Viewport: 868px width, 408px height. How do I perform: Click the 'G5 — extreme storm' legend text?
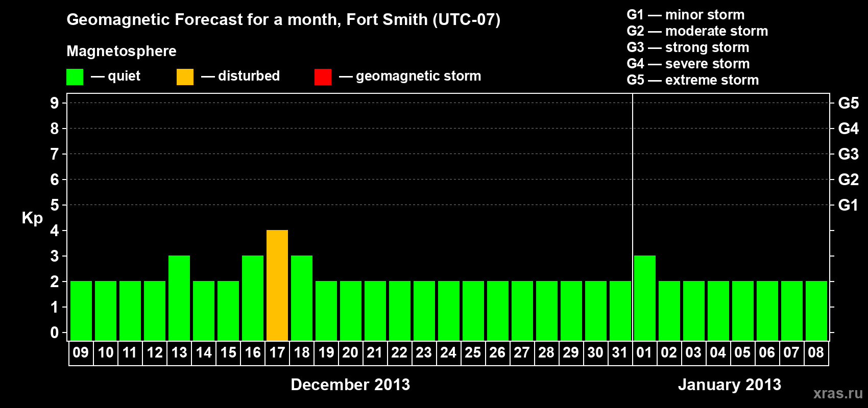pyautogui.click(x=693, y=80)
